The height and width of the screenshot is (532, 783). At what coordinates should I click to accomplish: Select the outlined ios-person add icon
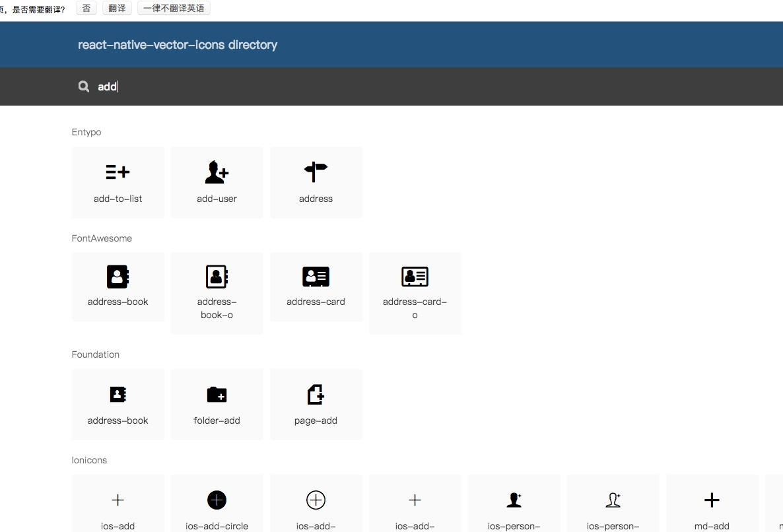click(x=613, y=500)
